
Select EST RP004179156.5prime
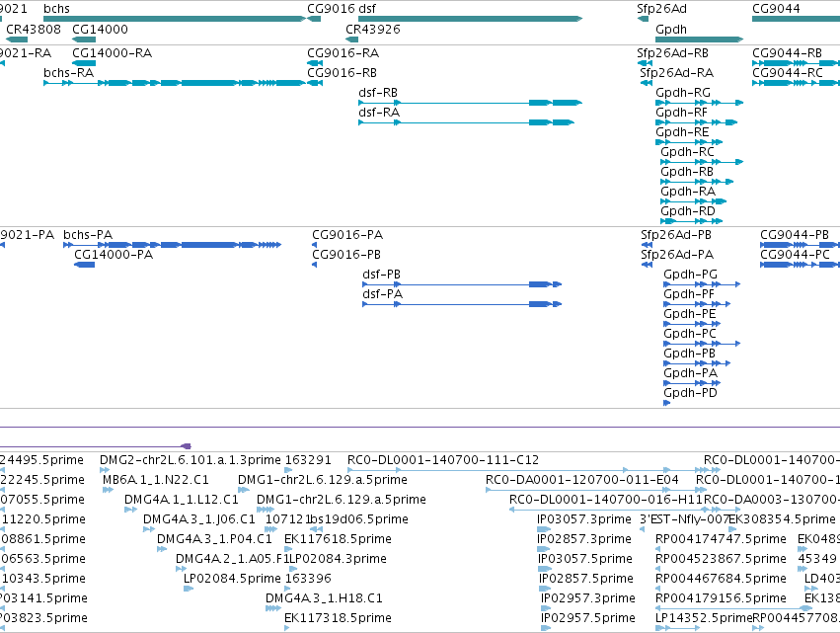[721, 598]
